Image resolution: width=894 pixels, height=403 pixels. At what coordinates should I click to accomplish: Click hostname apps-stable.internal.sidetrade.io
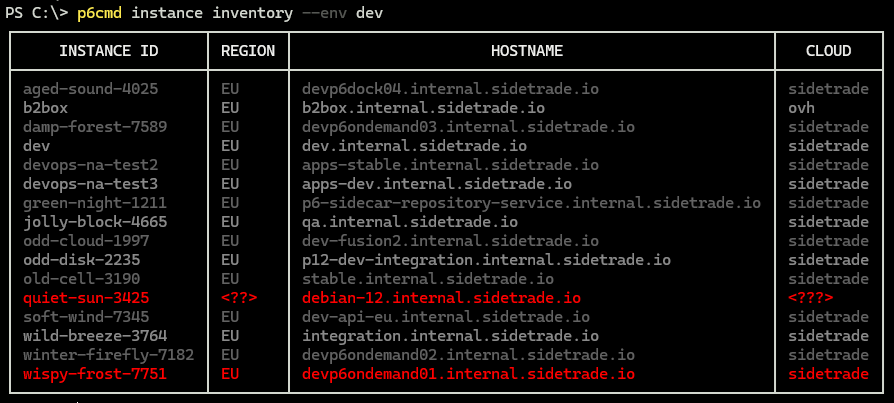[x=450, y=165]
